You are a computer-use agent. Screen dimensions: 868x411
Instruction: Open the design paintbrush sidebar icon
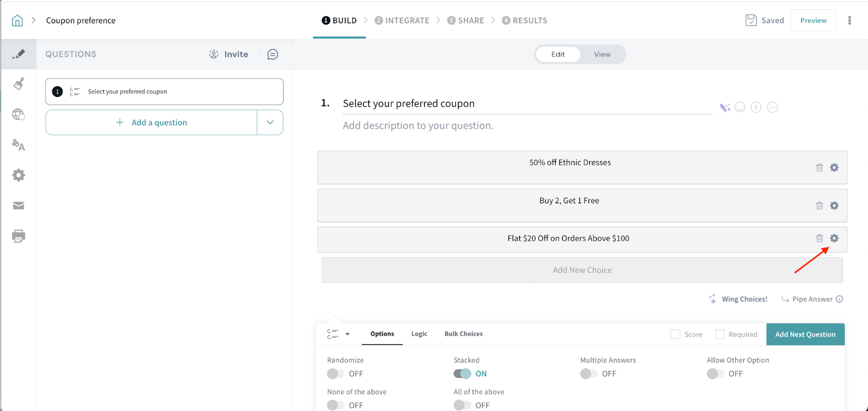18,84
